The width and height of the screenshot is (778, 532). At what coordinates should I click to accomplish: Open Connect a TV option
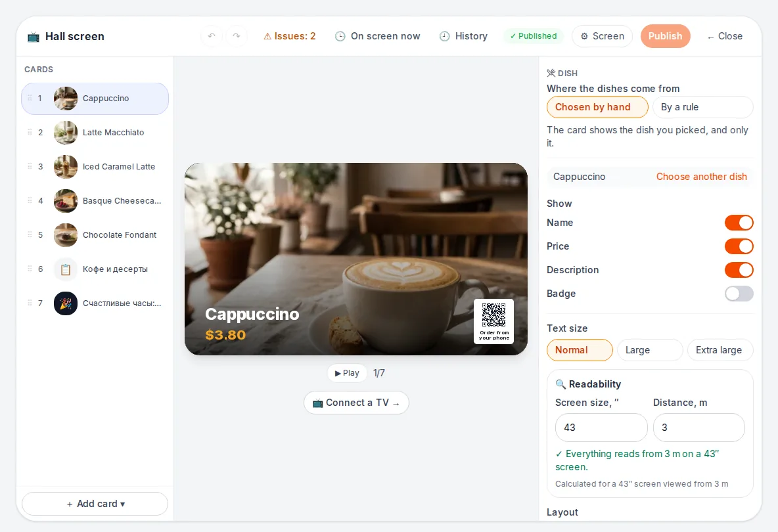click(356, 403)
